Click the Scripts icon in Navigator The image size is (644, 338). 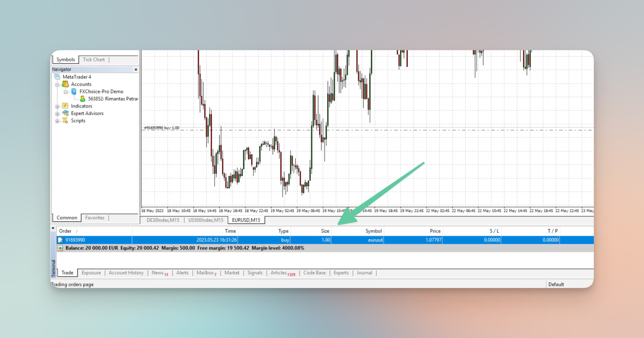(65, 121)
